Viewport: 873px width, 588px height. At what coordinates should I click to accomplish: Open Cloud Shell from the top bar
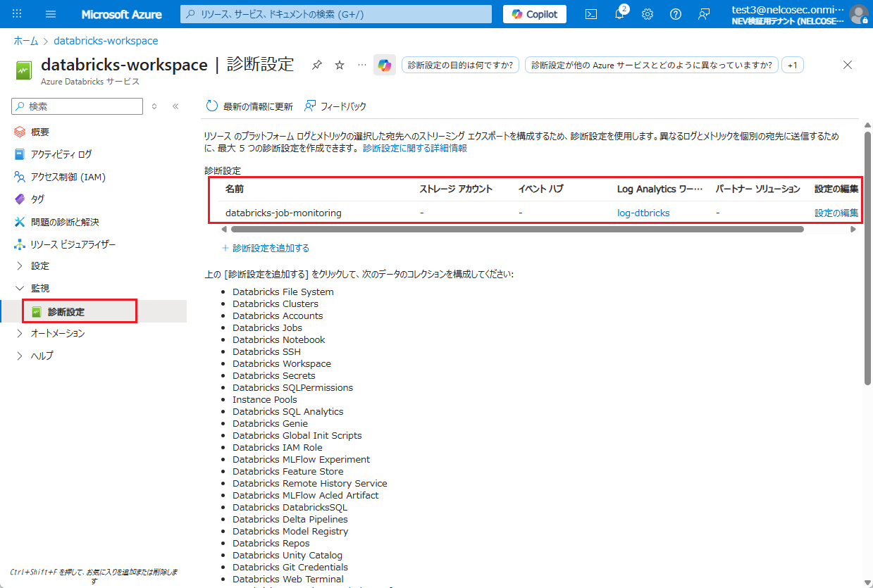pyautogui.click(x=592, y=14)
